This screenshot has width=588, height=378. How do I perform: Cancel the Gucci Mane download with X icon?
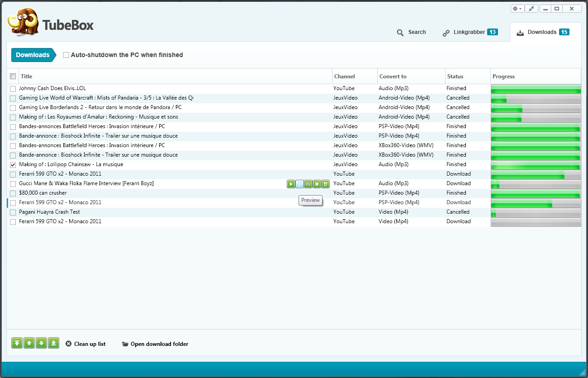[x=317, y=184]
